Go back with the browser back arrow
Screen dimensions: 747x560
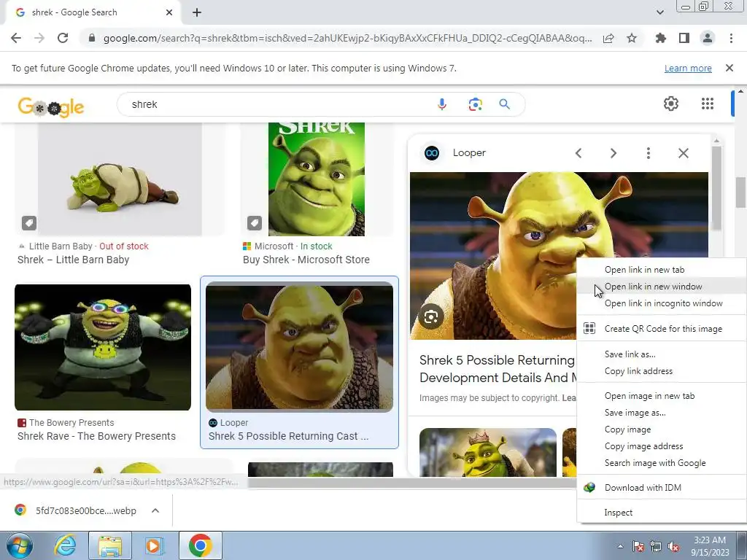[16, 38]
